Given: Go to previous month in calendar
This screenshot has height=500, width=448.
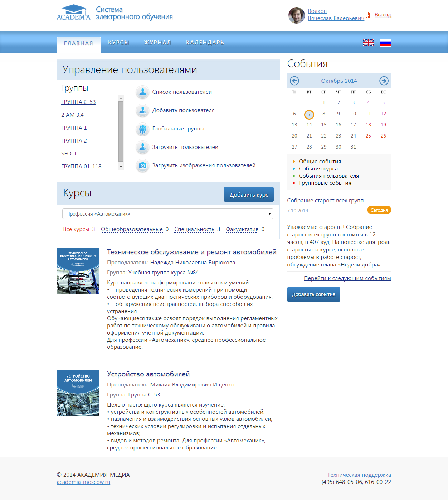Looking at the screenshot, I should [x=294, y=81].
